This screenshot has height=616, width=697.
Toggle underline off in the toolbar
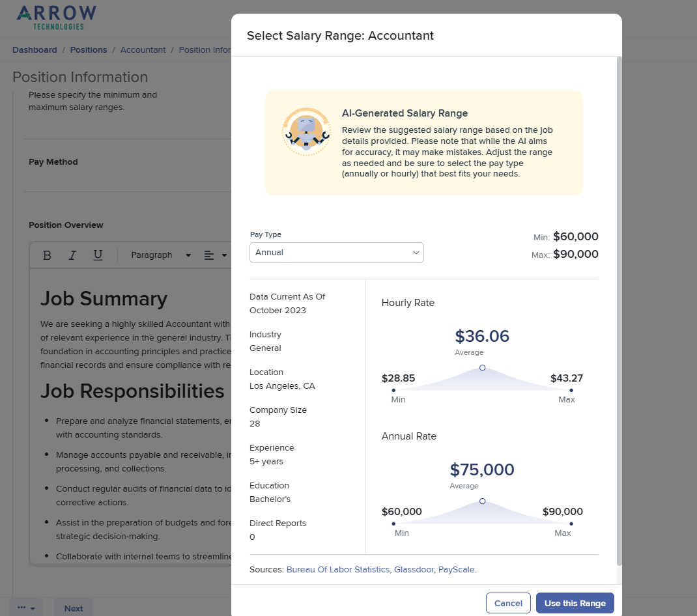pos(97,255)
